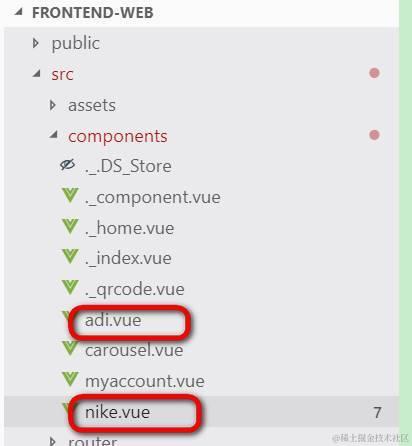
Task: Open the adi.vue file
Action: pyautogui.click(x=113, y=320)
